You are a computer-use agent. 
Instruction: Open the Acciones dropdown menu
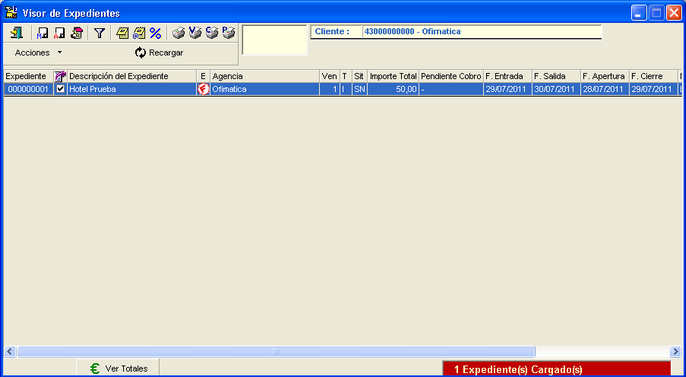[38, 52]
